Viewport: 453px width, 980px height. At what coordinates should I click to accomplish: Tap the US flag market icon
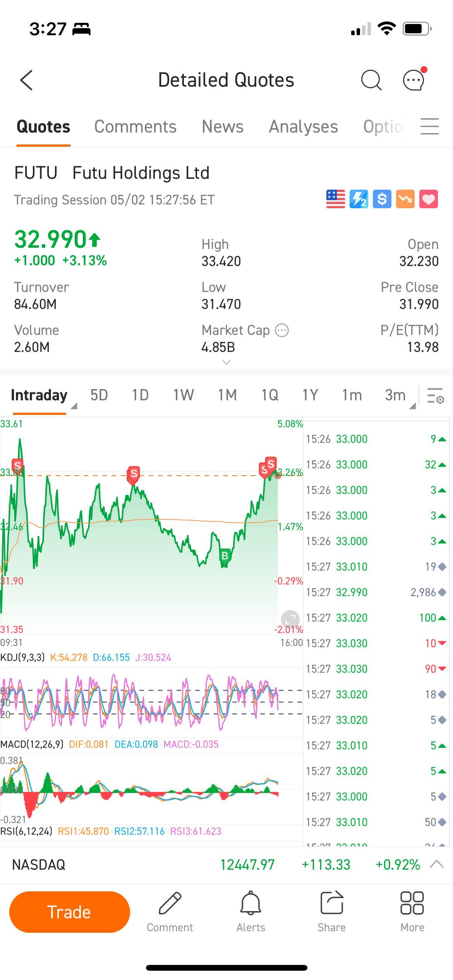[336, 199]
